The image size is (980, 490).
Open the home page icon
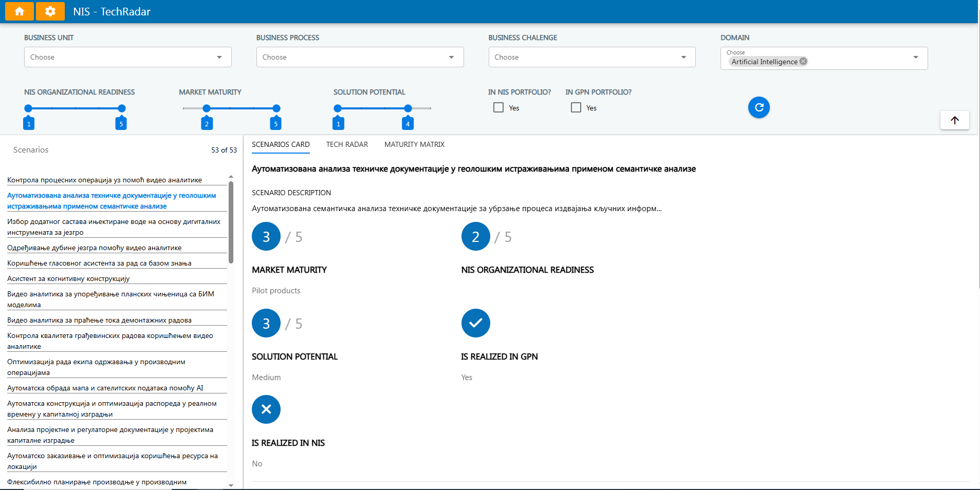click(x=20, y=11)
